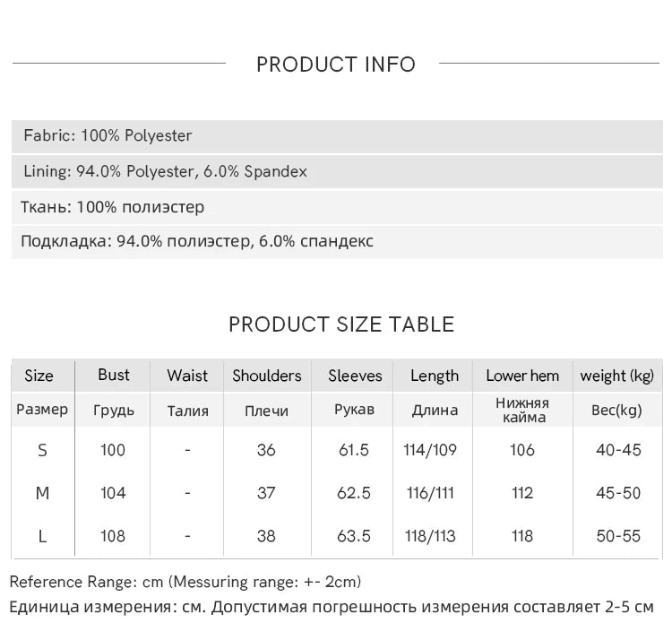Select the Length column header
Screen dimensions: 672x640
[x=435, y=376]
